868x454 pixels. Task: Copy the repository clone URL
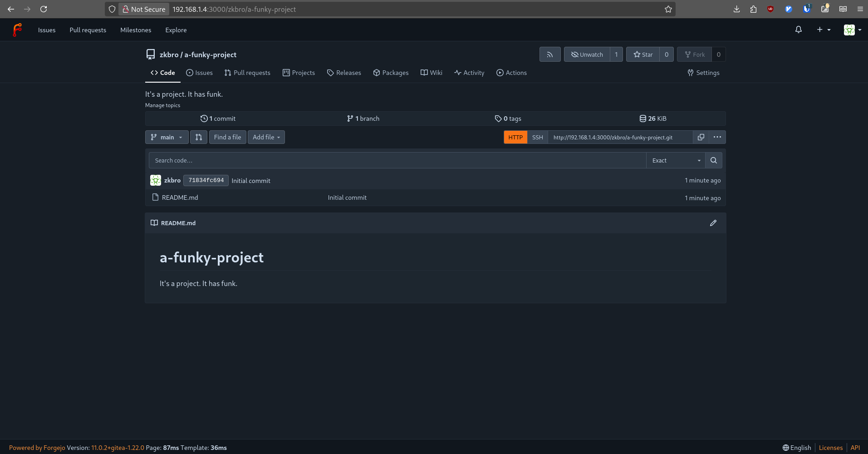[701, 137]
